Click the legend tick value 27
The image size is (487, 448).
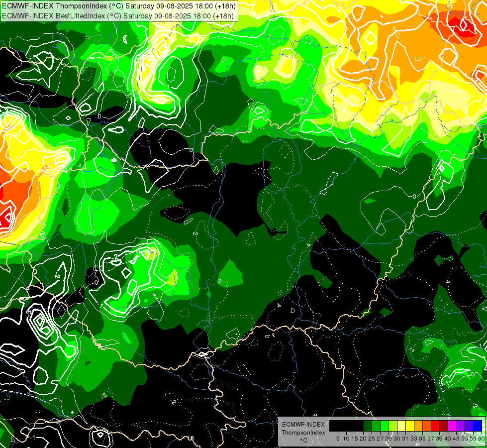[380, 439]
